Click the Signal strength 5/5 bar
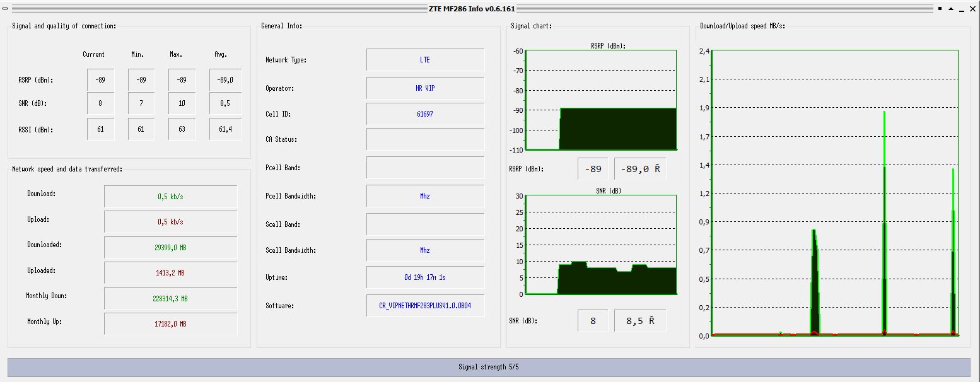 pyautogui.click(x=489, y=367)
